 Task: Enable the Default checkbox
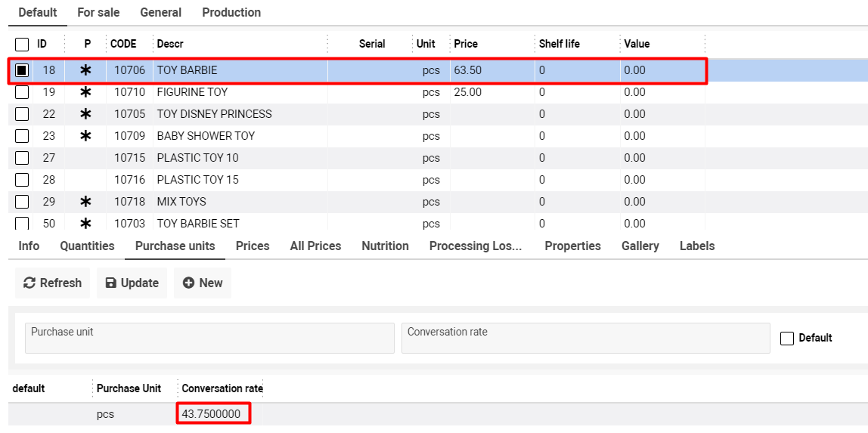click(x=787, y=338)
